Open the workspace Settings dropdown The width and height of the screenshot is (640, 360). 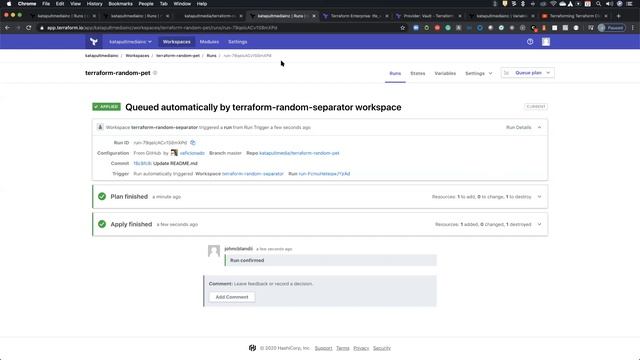pos(478,73)
